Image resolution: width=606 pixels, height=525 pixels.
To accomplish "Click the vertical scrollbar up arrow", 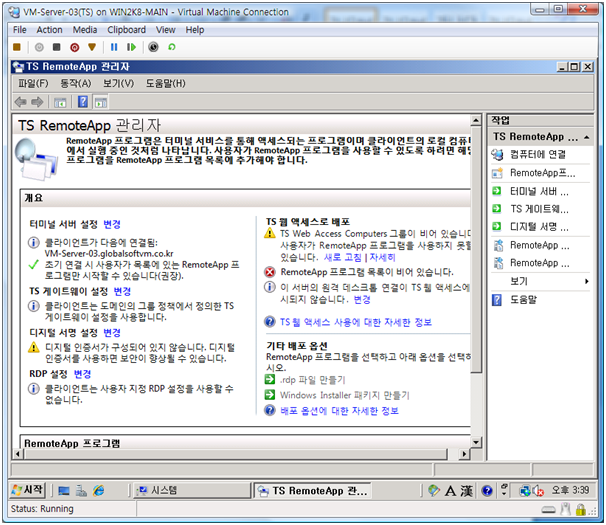I will 476,121.
